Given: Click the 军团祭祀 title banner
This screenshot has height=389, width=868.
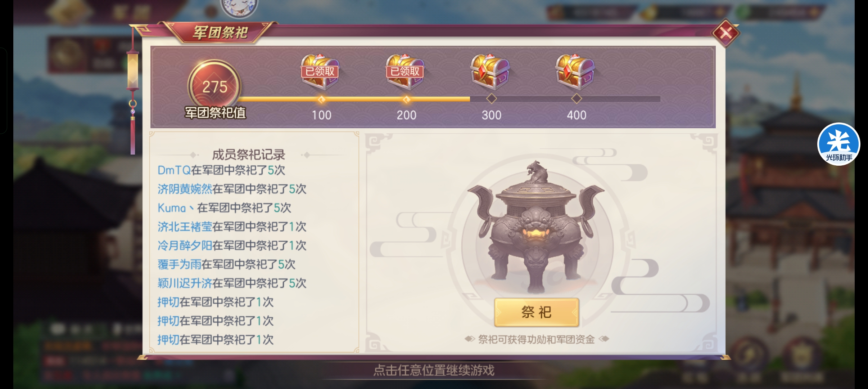Looking at the screenshot, I should point(220,32).
